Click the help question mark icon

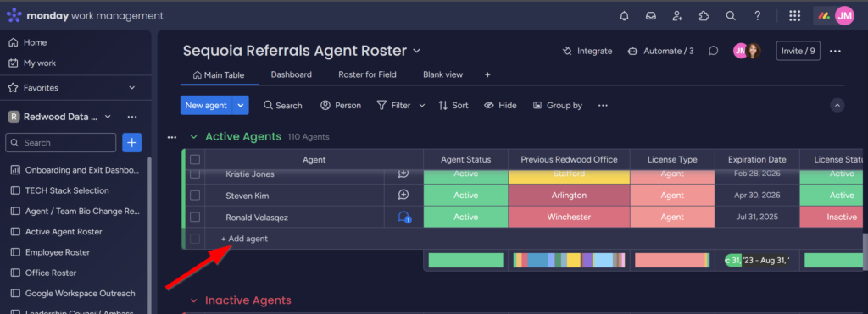pyautogui.click(x=758, y=16)
